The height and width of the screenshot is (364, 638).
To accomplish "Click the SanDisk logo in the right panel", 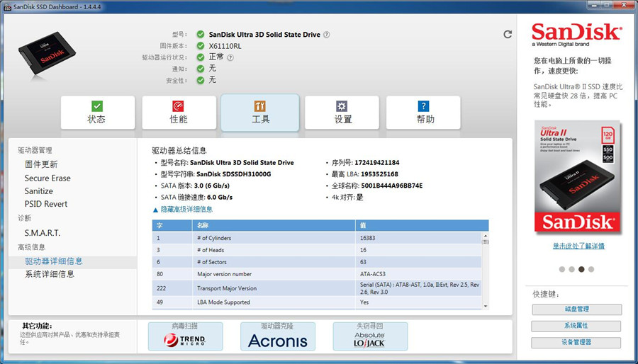I will [x=576, y=34].
